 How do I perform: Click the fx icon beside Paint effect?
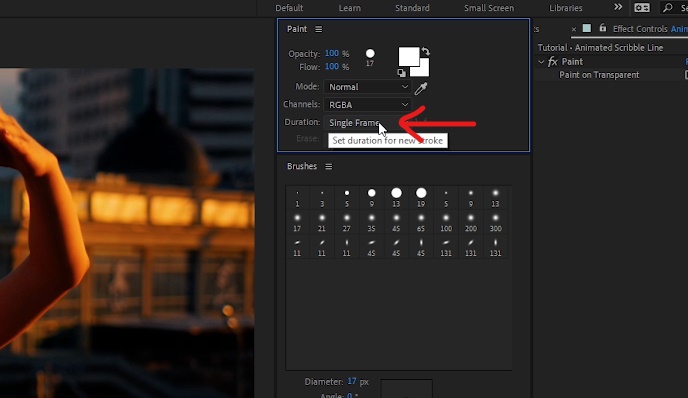click(552, 62)
